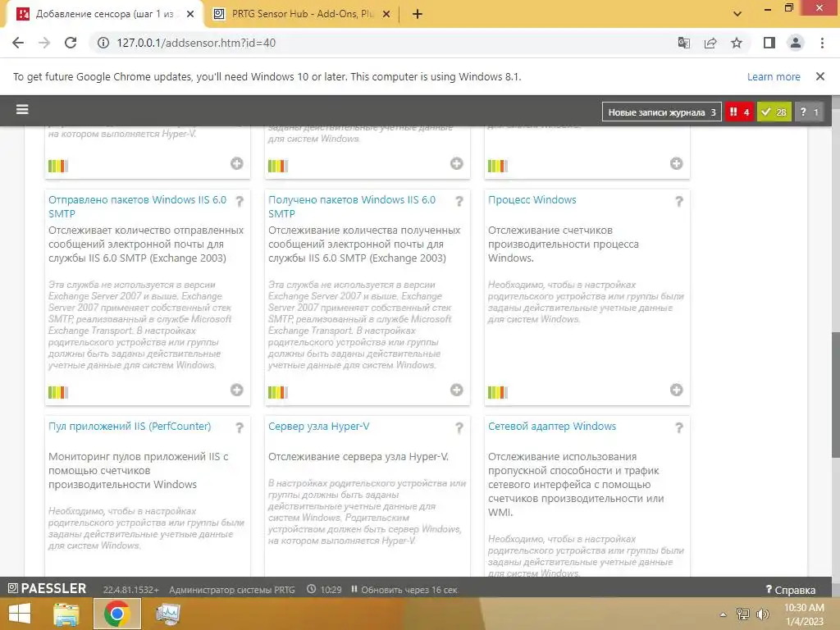Viewport: 840px width, 630px height.
Task: Open the tab search dropdown arrow
Action: click(x=737, y=14)
